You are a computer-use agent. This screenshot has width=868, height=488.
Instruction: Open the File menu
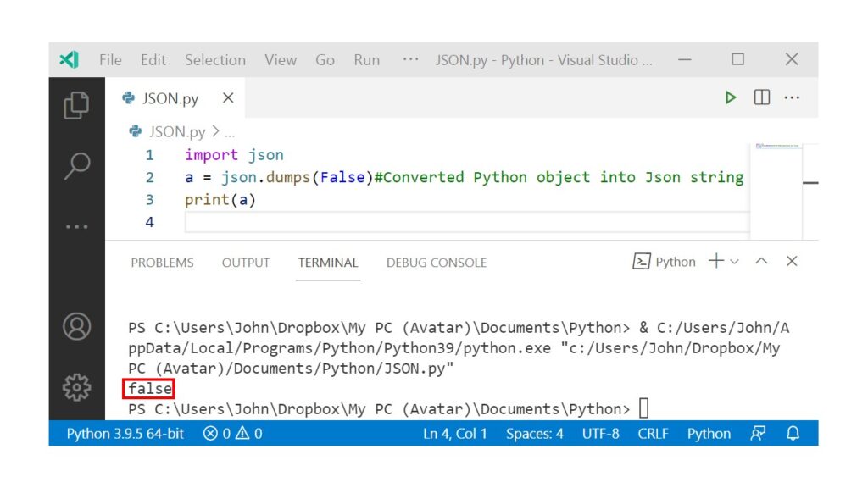(x=110, y=60)
